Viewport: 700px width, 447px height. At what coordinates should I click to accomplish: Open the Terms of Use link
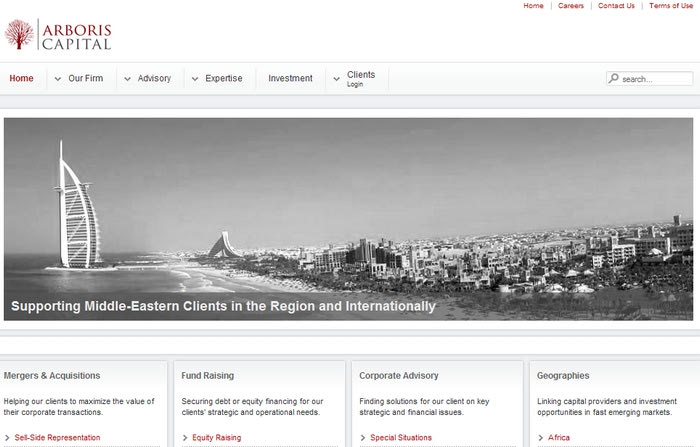671,6
